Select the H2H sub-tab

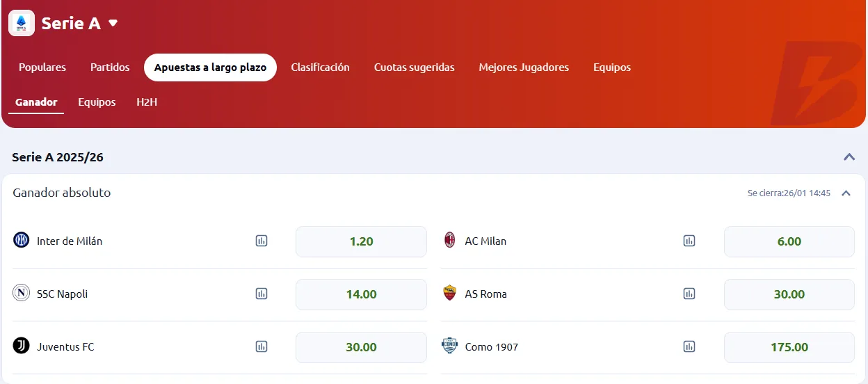147,102
